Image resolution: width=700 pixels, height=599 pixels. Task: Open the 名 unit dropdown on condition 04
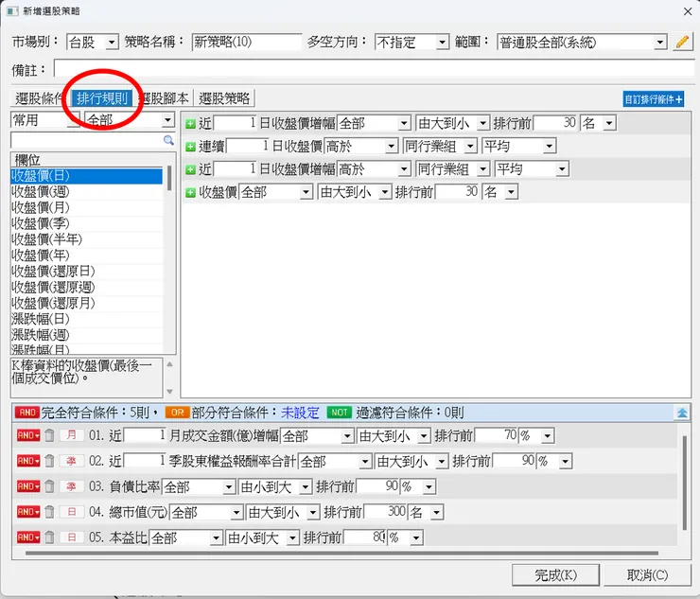coord(437,512)
